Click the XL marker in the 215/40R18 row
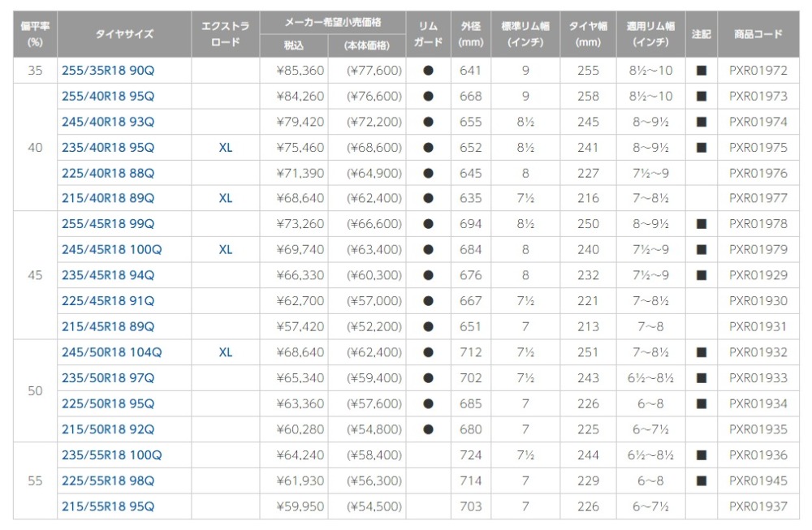This screenshot has height=530, width=812. [225, 198]
